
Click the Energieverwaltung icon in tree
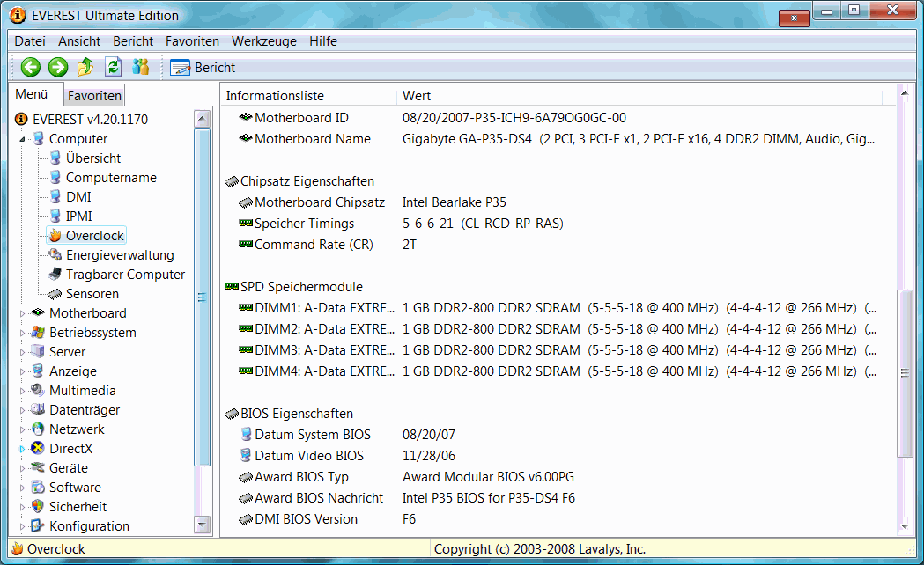(55, 255)
